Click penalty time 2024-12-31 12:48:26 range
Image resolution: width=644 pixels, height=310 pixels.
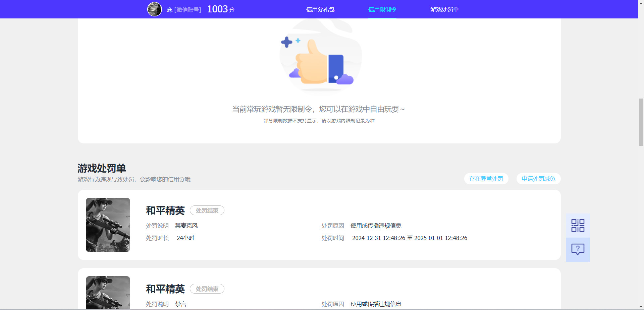(410, 238)
